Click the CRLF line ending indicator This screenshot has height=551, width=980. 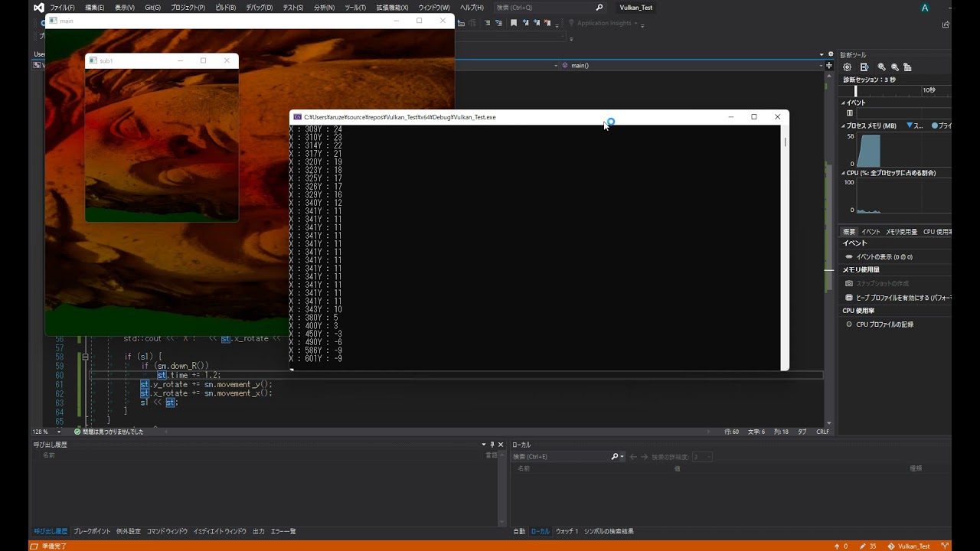pos(823,432)
